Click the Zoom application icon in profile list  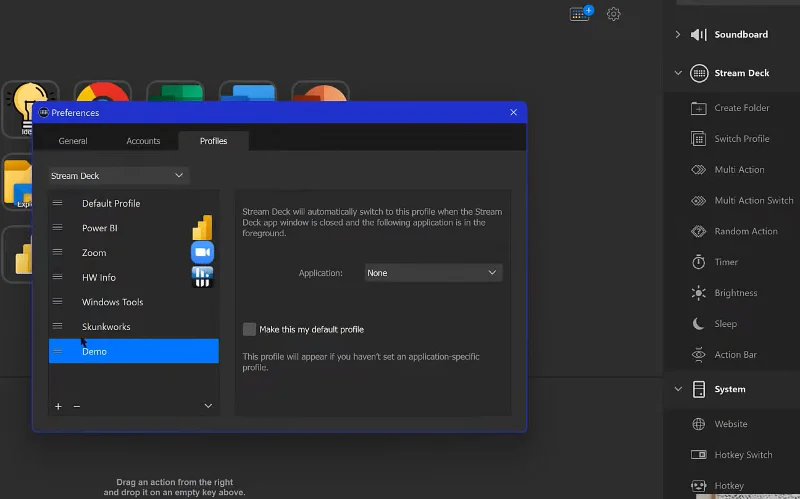tap(203, 253)
